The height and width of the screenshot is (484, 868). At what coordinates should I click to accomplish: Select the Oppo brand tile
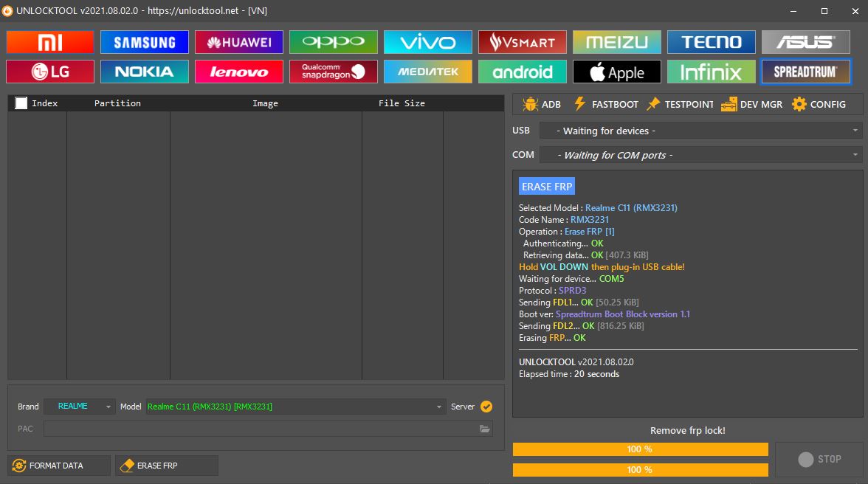point(334,42)
